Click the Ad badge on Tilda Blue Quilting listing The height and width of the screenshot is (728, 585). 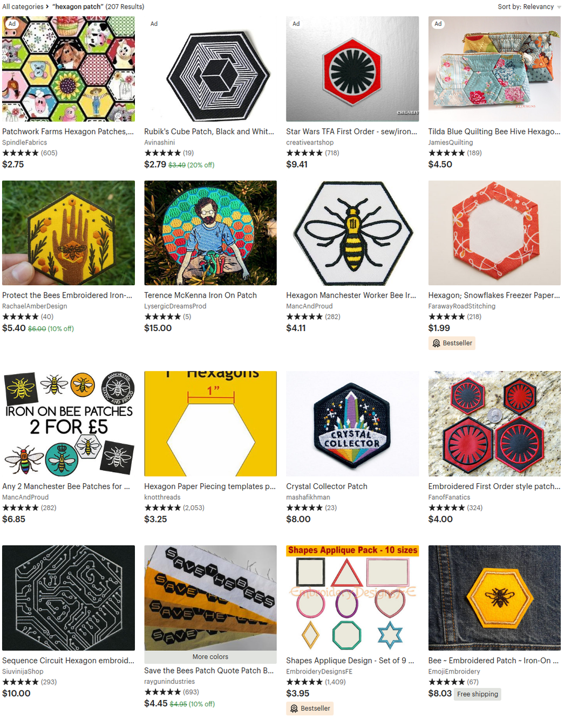(438, 24)
